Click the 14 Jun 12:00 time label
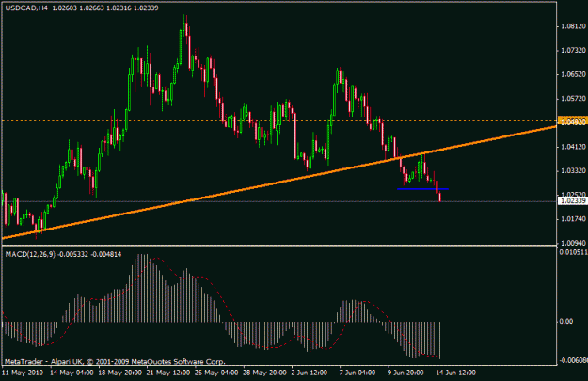588x381 pixels. click(455, 373)
